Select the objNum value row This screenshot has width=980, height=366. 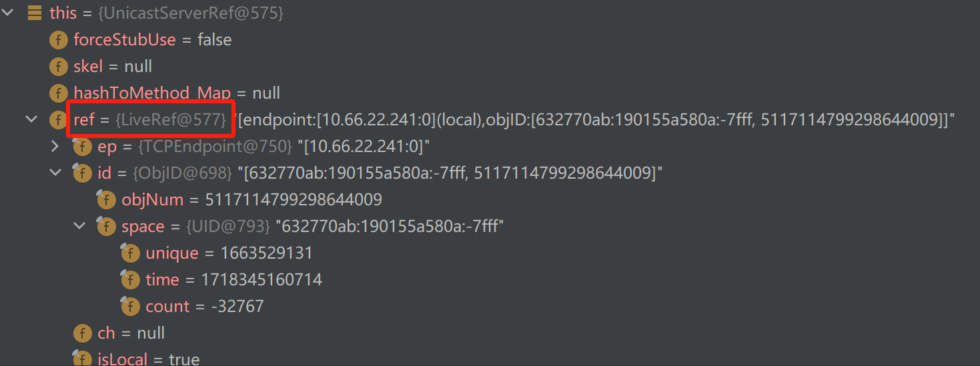click(x=251, y=200)
